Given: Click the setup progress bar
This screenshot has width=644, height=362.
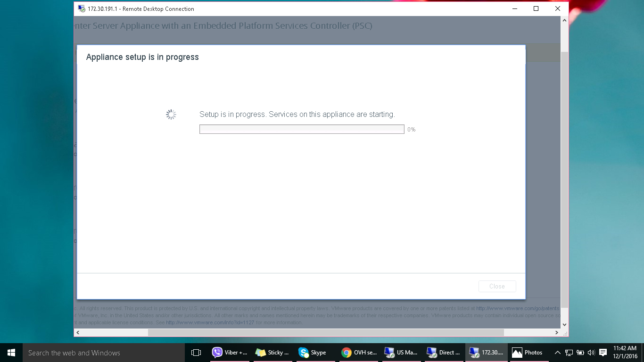Looking at the screenshot, I should [302, 129].
